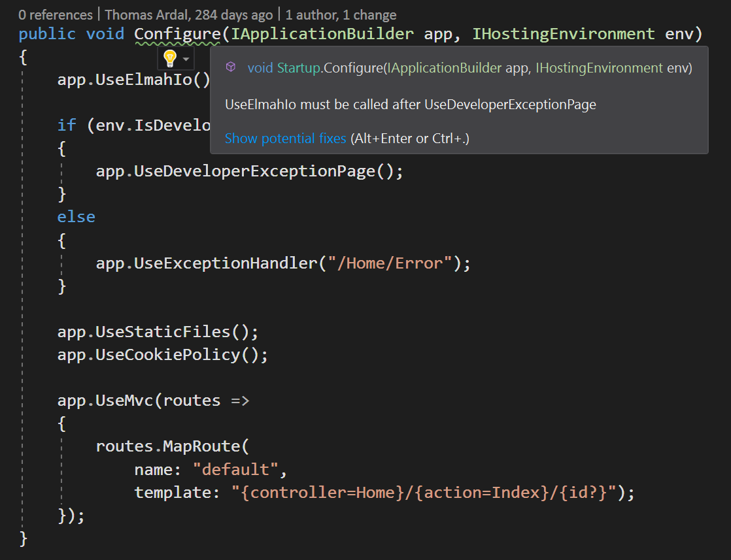
Task: Place the cursor on the app.UseCookiePolicy line
Action: pos(162,355)
